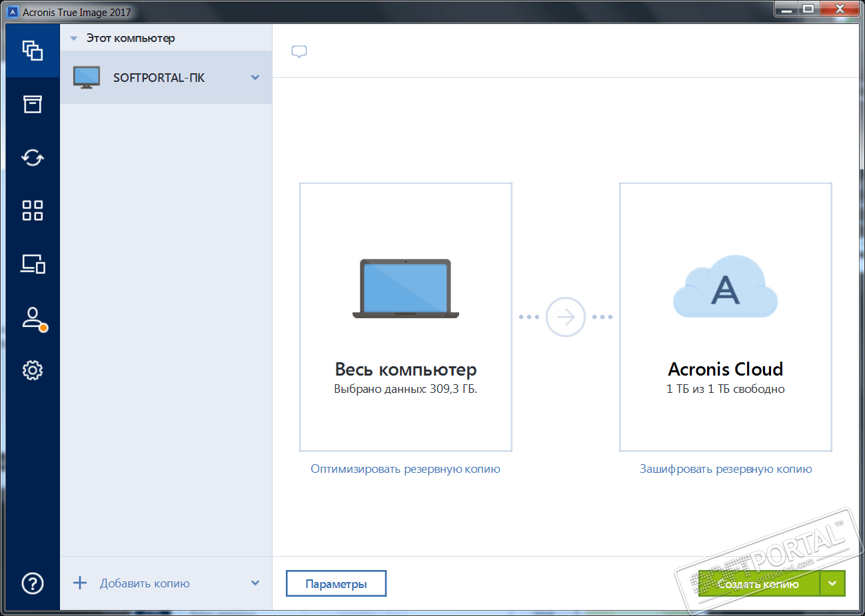Click the plus icon beside Добавить копию
This screenshot has height=616, width=865.
click(80, 583)
